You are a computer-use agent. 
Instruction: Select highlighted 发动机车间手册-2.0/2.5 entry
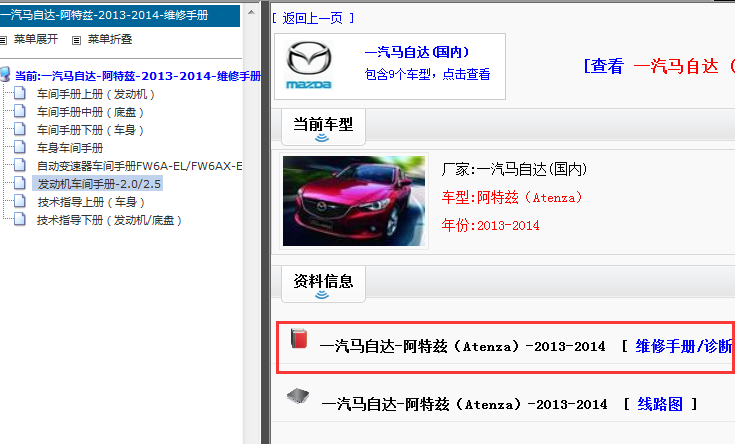tap(99, 184)
